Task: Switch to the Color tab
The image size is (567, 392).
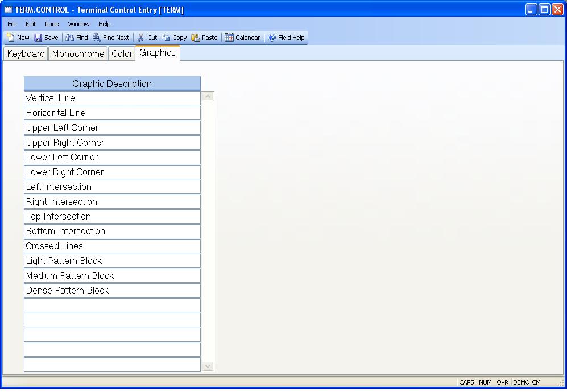Action: coord(122,53)
